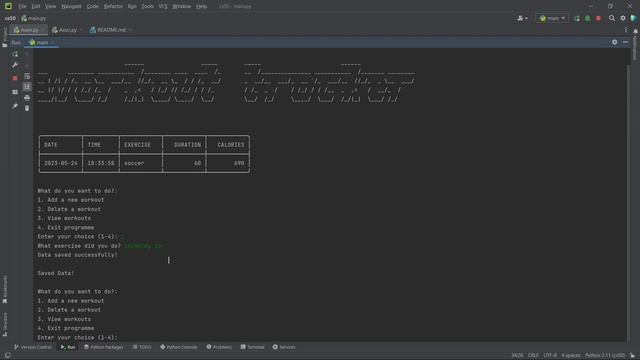Open the Services tool window
The width and height of the screenshot is (640, 360).
pyautogui.click(x=284, y=347)
